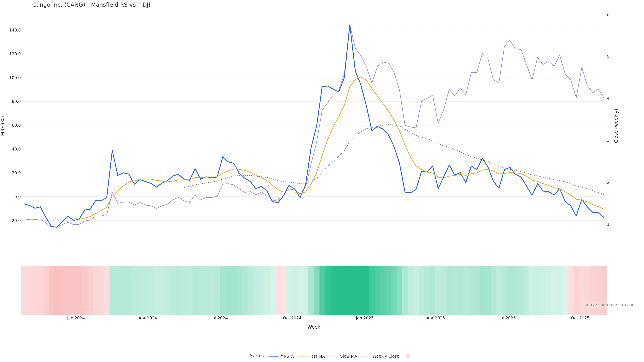Click the pink legend color swatch
Screen dimensions: 644x362
point(408,356)
